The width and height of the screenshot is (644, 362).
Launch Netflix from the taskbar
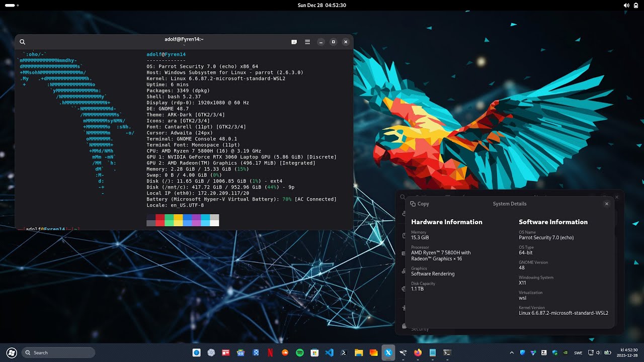(270, 352)
